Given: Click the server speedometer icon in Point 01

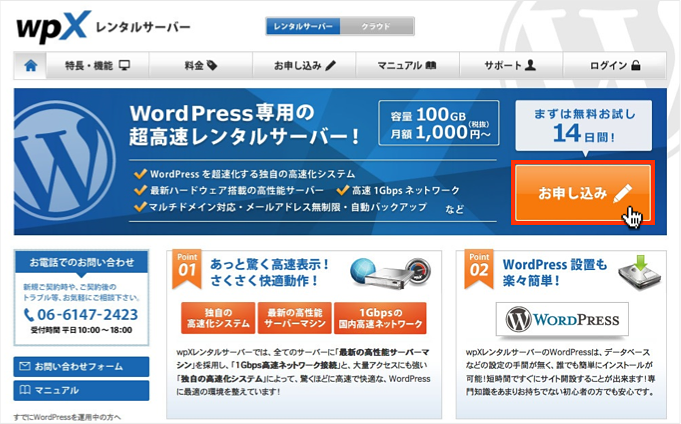Looking at the screenshot, I should [390, 273].
